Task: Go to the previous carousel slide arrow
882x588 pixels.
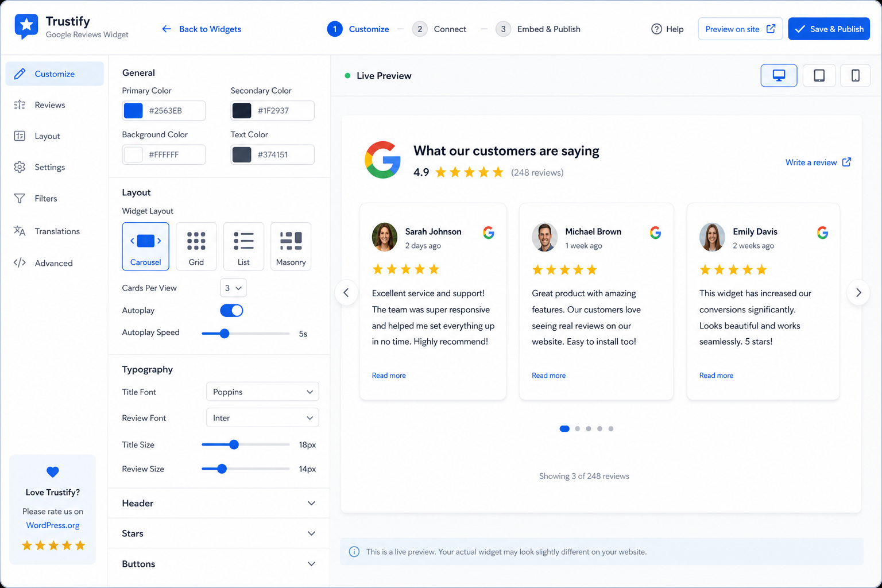Action: [x=346, y=293]
